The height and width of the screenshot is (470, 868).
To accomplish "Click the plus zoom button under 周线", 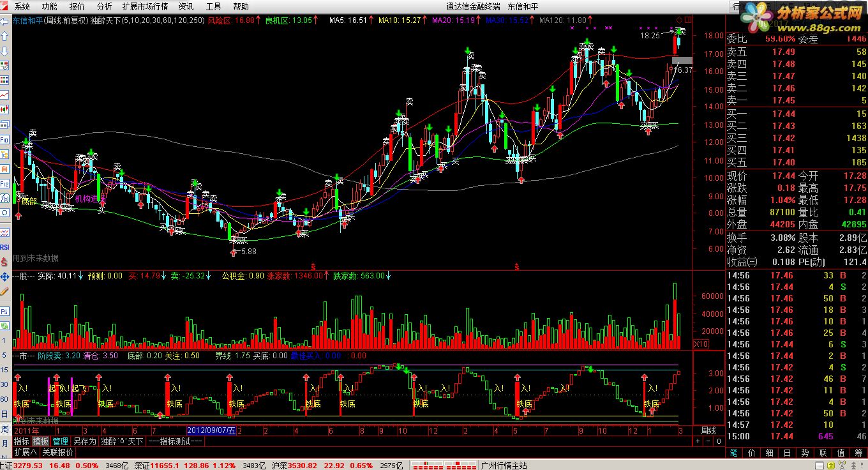I will tap(698, 441).
